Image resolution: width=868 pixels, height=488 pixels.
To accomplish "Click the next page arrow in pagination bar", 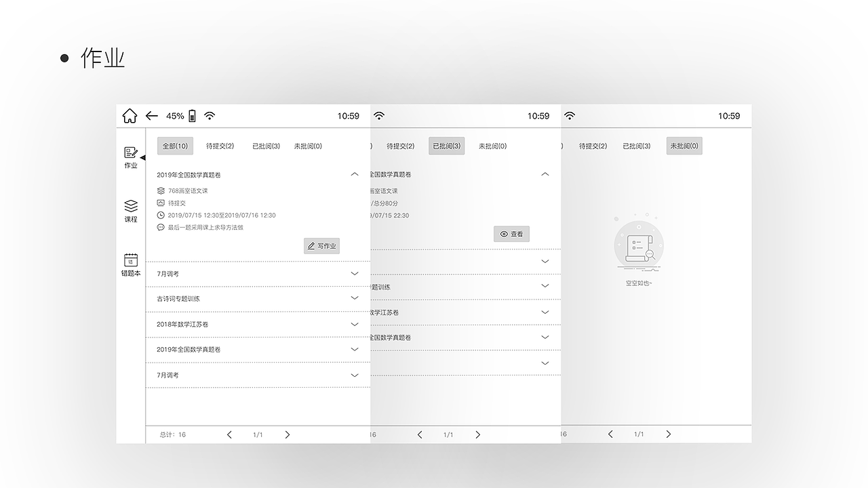I will (x=287, y=434).
